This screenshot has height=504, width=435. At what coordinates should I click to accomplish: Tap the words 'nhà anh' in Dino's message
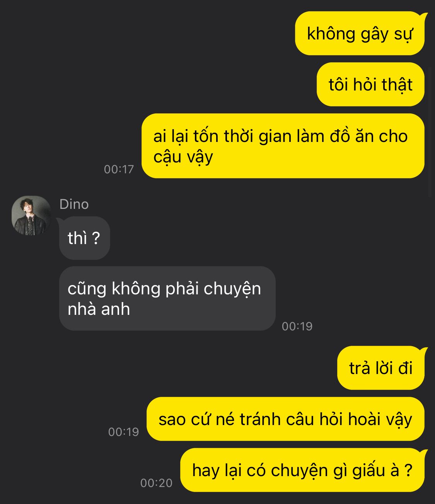(x=99, y=309)
